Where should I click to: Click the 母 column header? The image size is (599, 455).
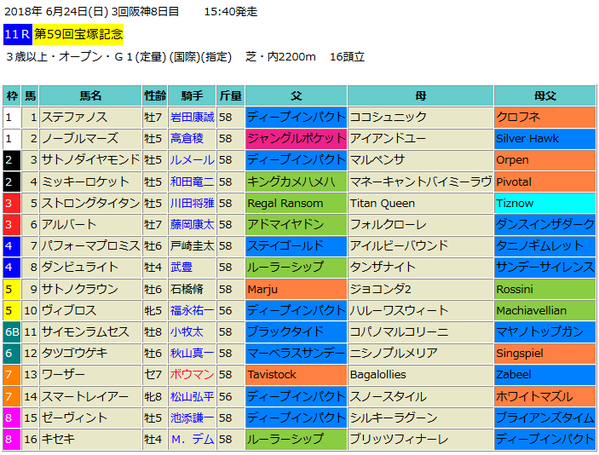tap(420, 96)
